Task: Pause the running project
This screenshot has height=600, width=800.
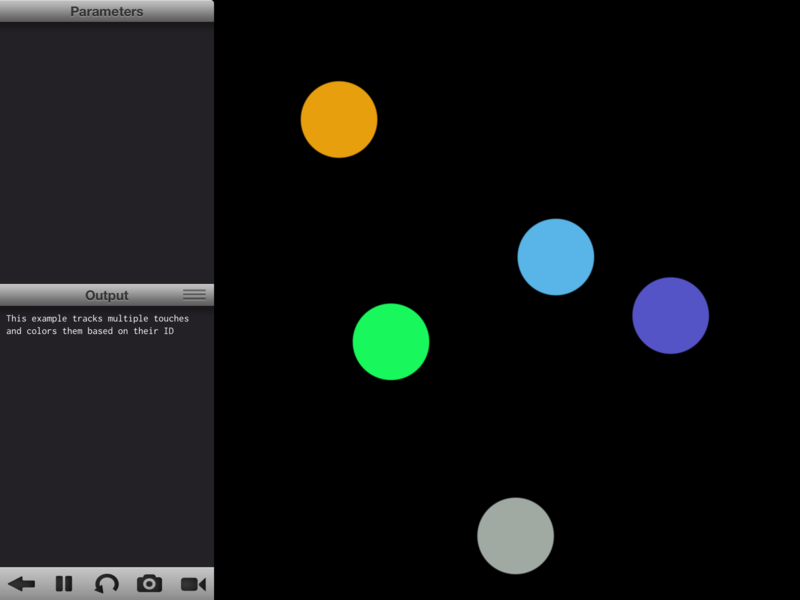Action: (64, 584)
